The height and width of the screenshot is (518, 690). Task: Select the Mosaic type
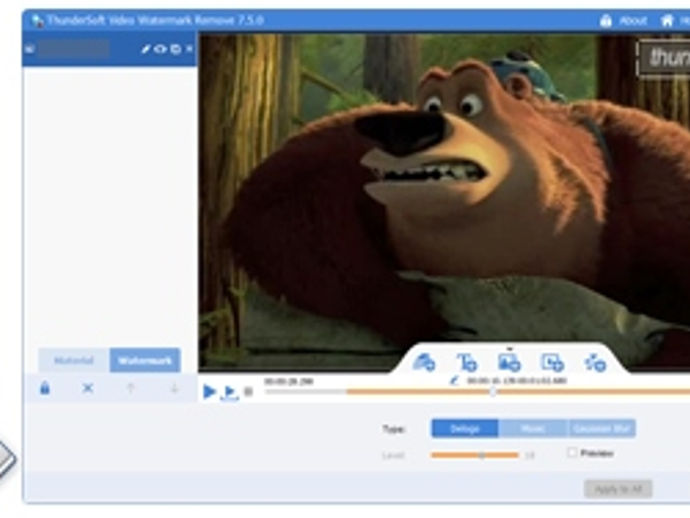coord(532,428)
